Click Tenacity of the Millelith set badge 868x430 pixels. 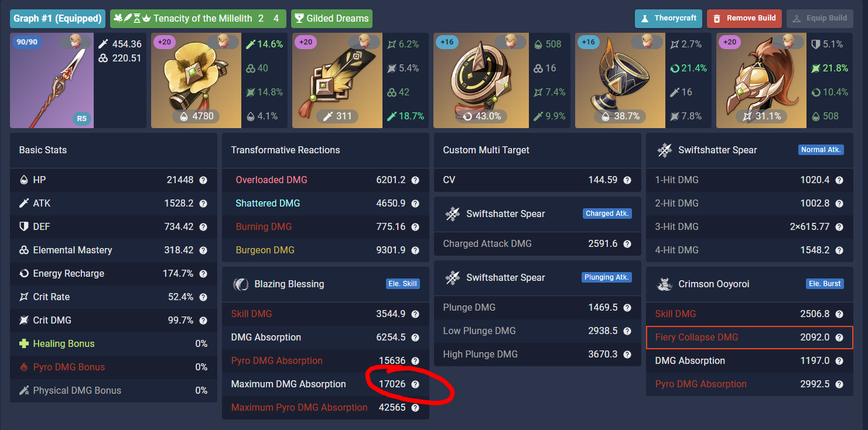pos(198,19)
